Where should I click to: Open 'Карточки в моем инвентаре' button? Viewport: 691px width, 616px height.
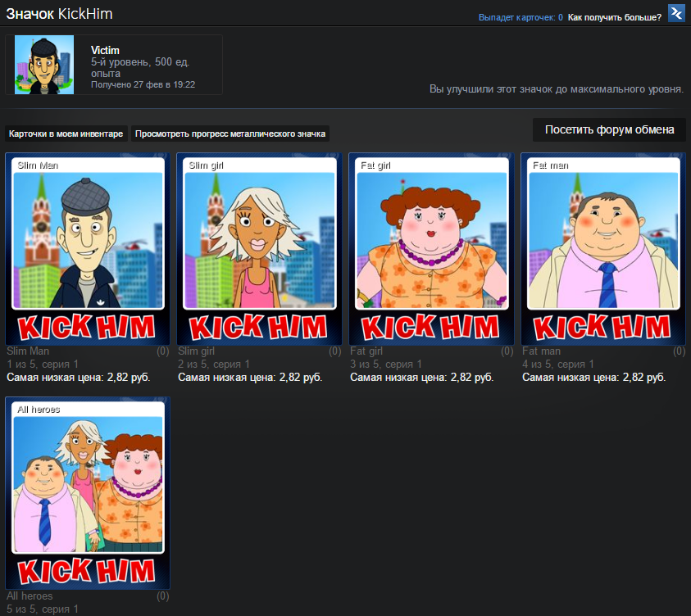(66, 134)
